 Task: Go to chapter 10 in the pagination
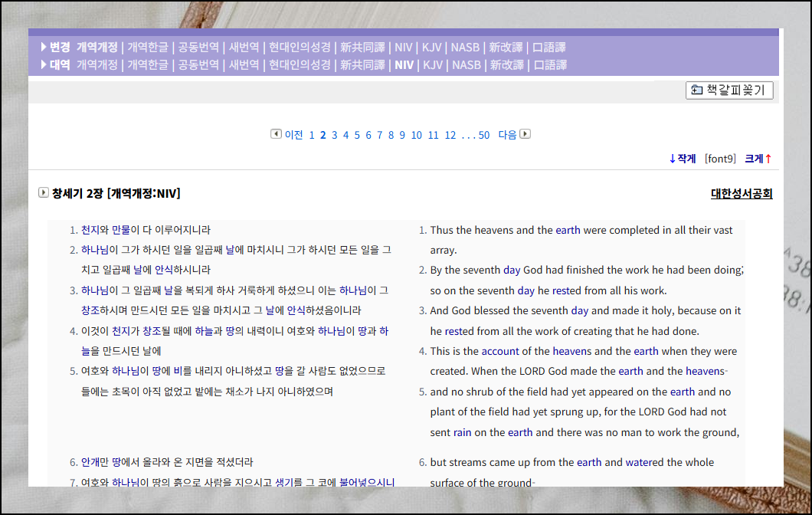417,135
